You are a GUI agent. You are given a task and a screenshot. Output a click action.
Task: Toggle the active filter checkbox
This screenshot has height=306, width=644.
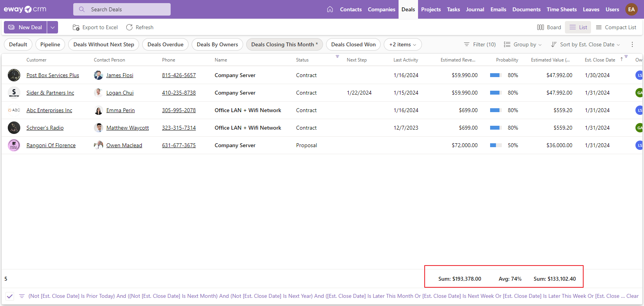click(x=10, y=296)
